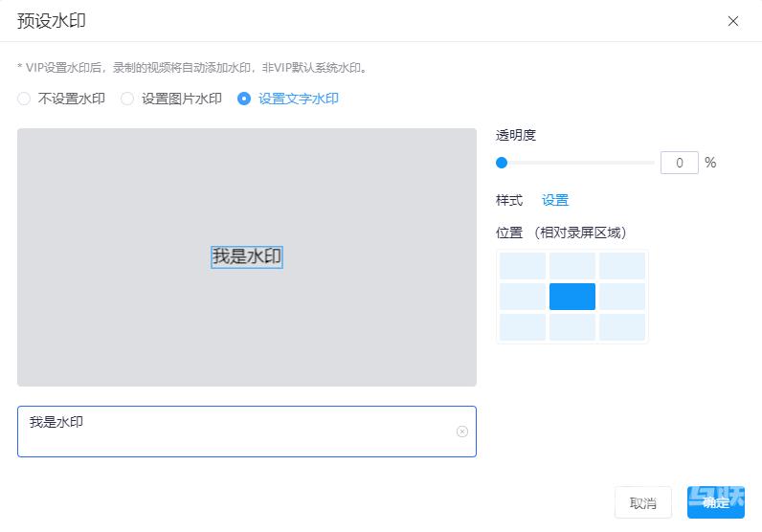Set watermark position to top-left cell
The height and width of the screenshot is (532, 762).
tap(523, 266)
